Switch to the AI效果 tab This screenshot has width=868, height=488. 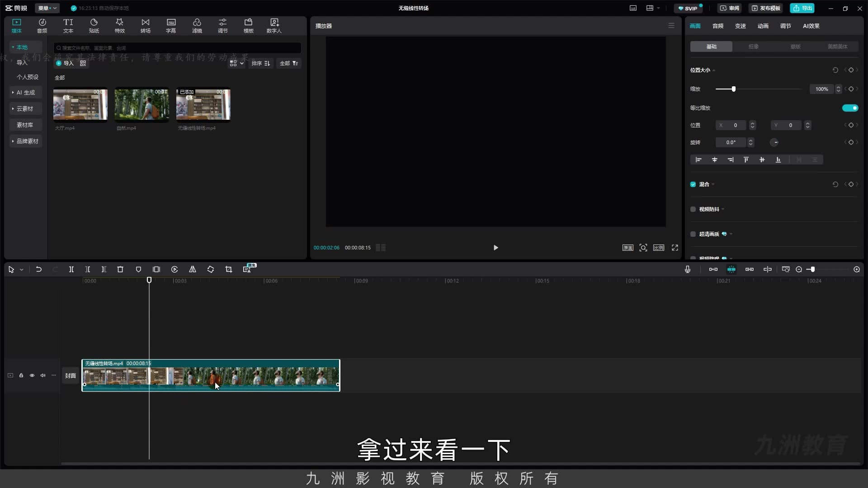pos(811,26)
